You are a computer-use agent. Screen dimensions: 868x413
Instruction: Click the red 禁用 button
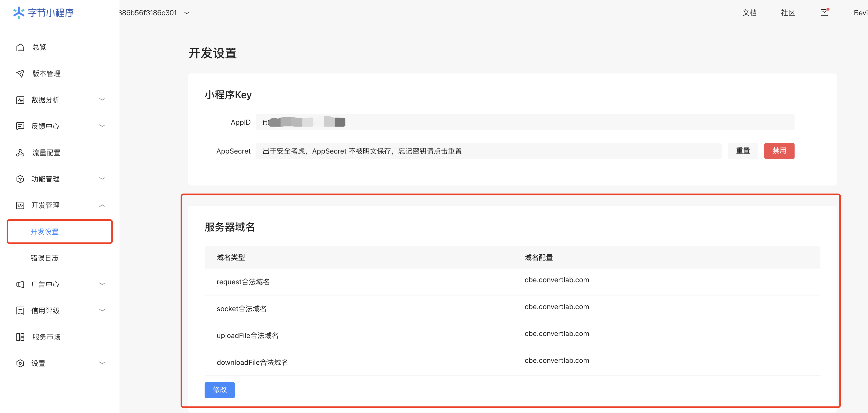(779, 151)
